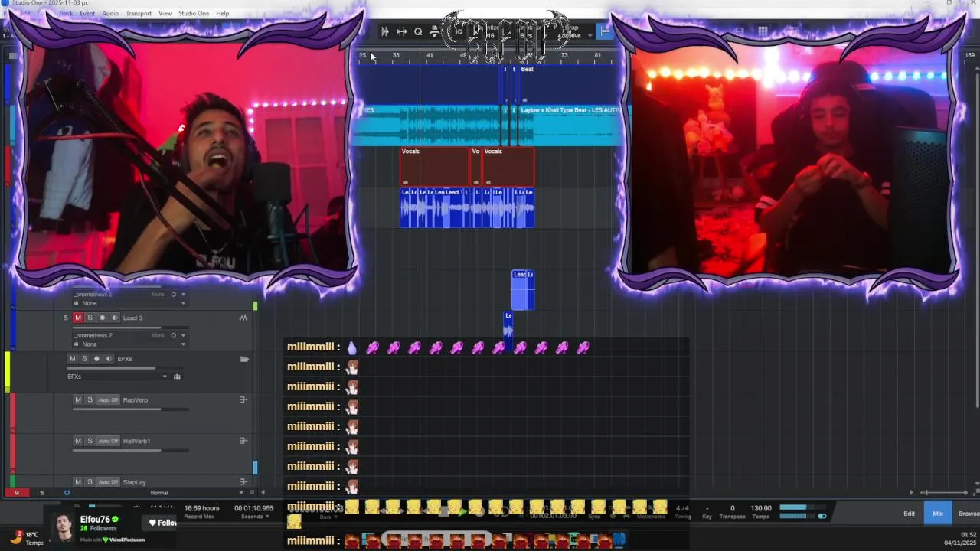
Task: Solo the Lead 3 track
Action: 90,318
